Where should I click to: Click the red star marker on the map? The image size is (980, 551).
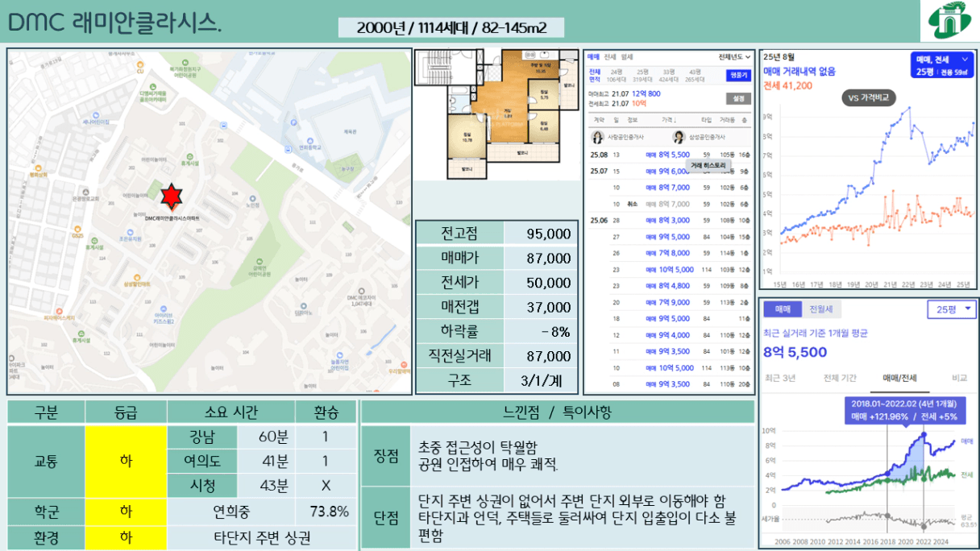click(x=170, y=197)
